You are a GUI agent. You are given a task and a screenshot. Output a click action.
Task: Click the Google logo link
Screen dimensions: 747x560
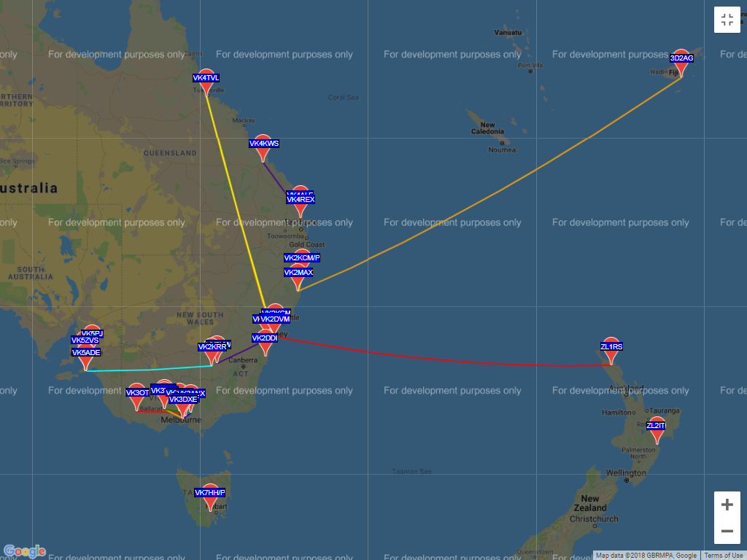click(x=25, y=551)
